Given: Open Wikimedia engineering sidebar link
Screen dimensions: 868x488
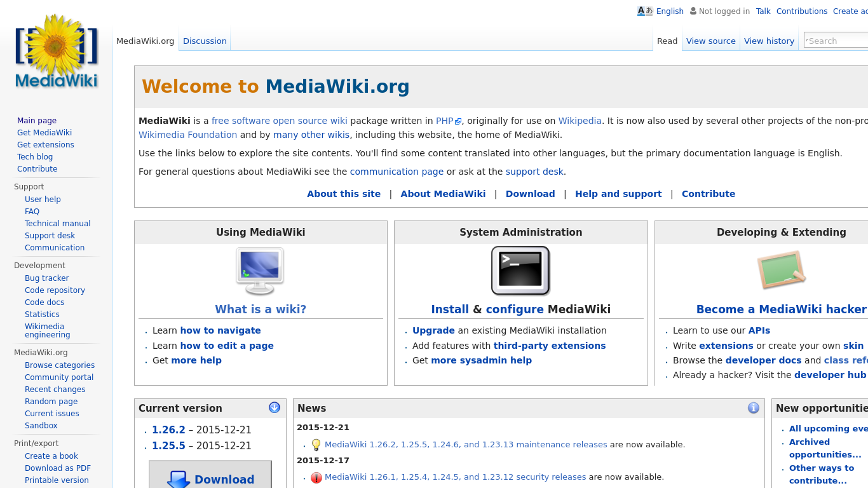Looking at the screenshot, I should tap(48, 330).
